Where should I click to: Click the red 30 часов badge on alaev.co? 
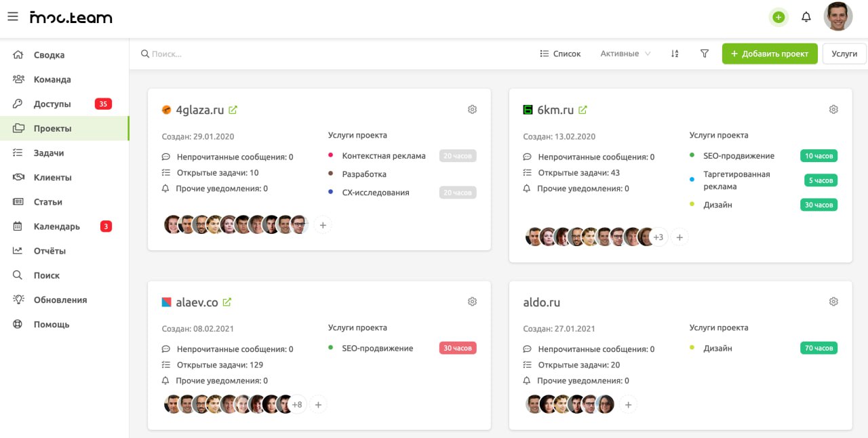pyautogui.click(x=458, y=349)
